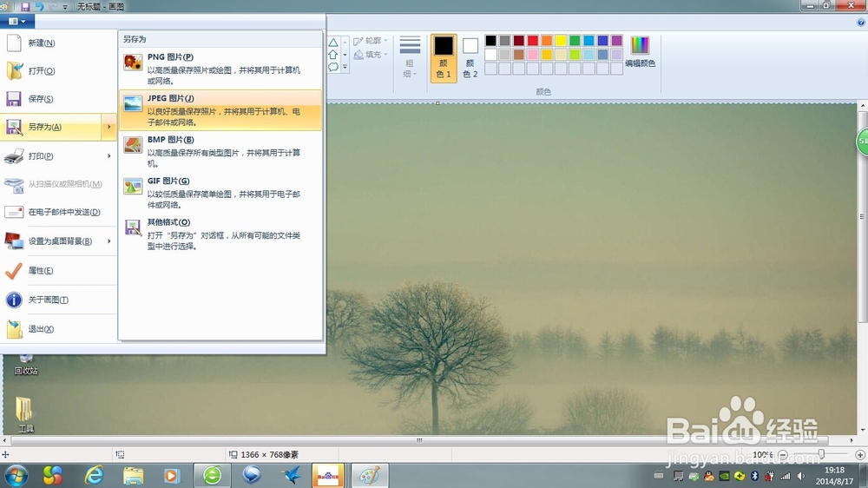Click the Baidu window taskbar thumbnail
The width and height of the screenshot is (868, 488).
pos(328,475)
